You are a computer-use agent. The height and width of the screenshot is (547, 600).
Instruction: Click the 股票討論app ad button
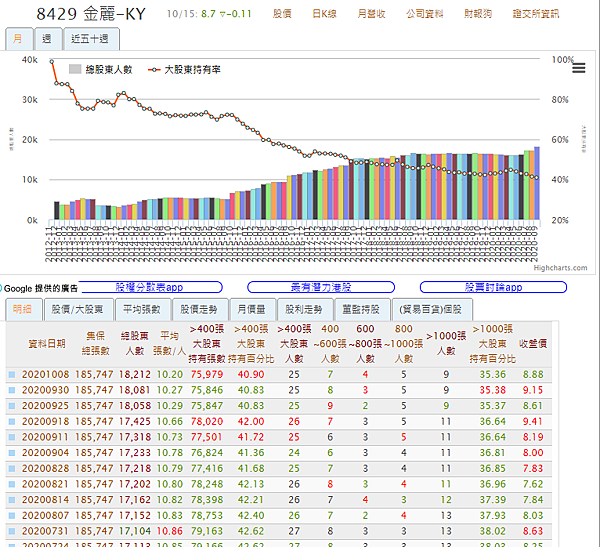[x=493, y=287]
